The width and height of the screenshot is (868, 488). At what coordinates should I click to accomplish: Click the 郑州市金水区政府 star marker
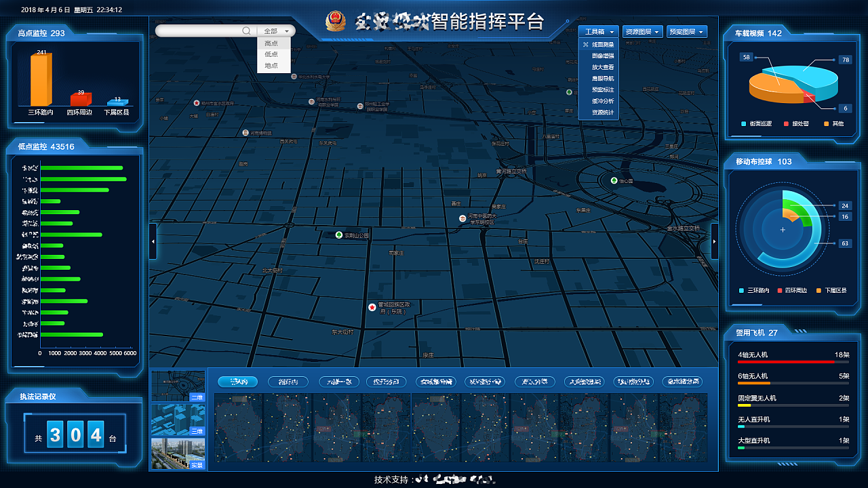pos(197,103)
